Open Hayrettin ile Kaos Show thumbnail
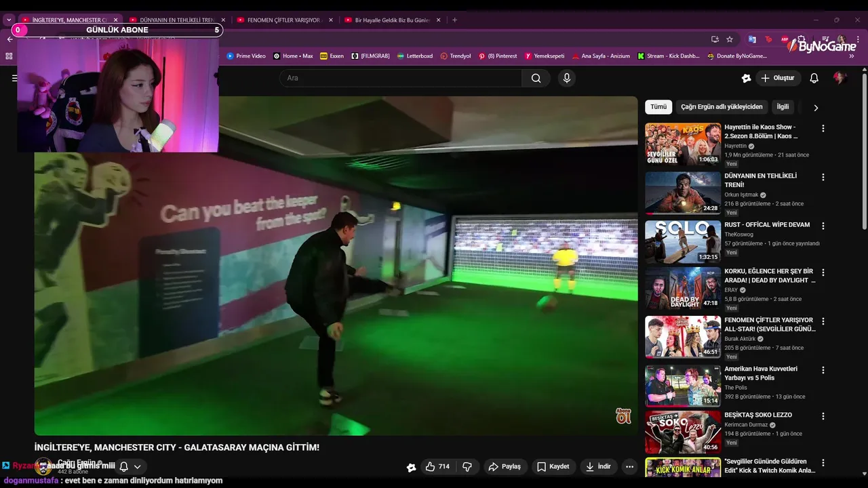This screenshot has width=868, height=488. point(682,144)
